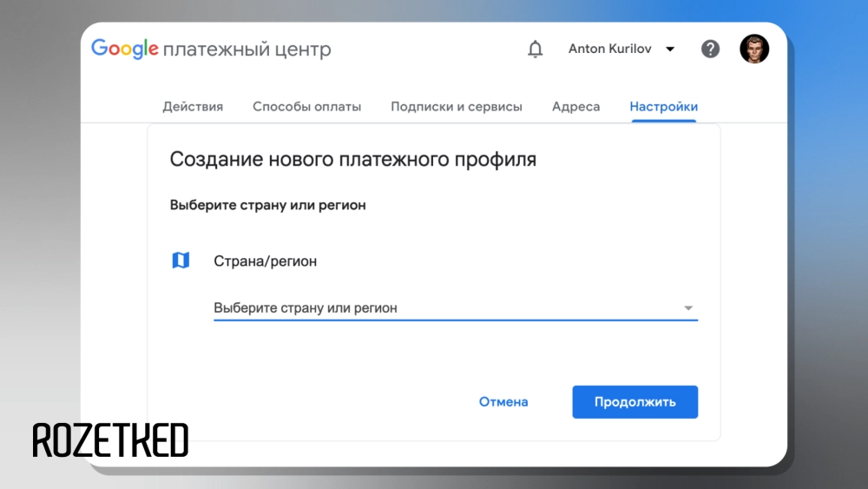Click the Страна/регион label
Viewport: 868px width, 489px height.
click(265, 261)
